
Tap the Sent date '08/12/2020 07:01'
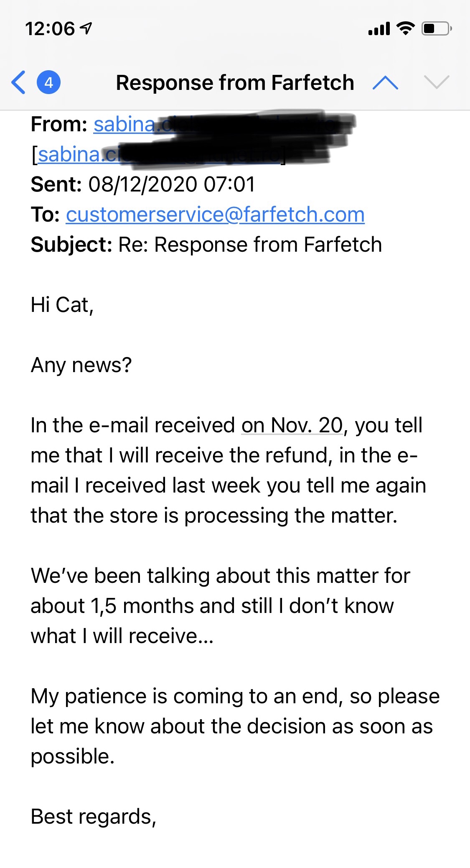click(171, 185)
